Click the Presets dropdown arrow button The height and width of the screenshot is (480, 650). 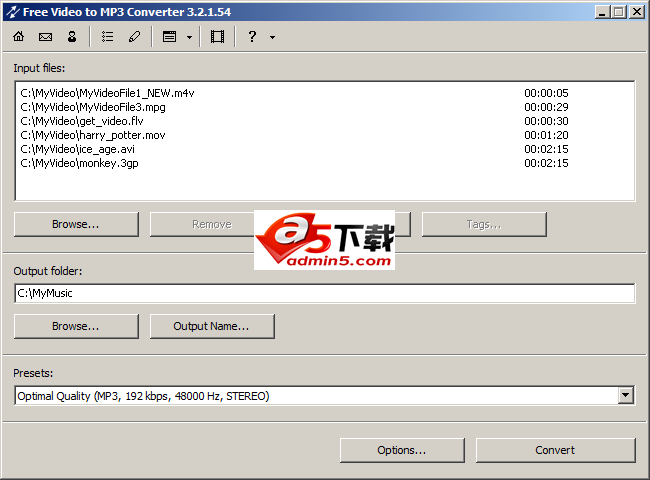click(626, 395)
